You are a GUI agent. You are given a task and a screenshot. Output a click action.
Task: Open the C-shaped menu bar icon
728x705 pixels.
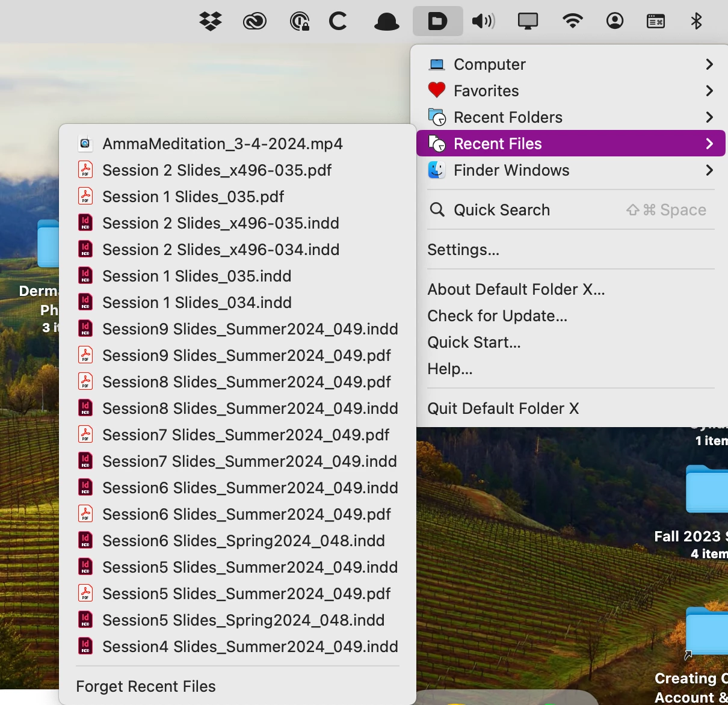pos(338,22)
